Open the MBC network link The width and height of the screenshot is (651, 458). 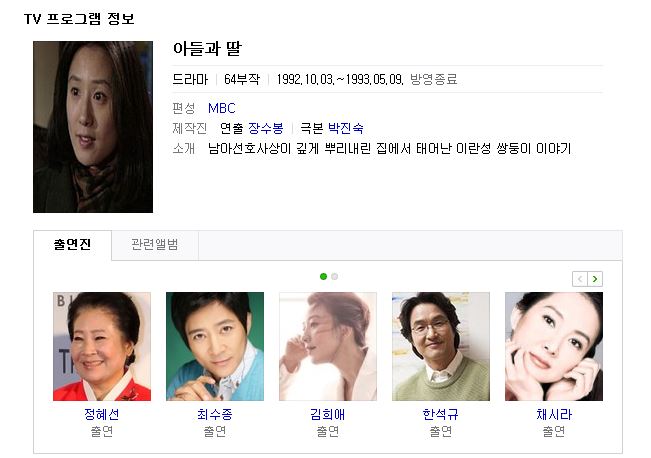pos(222,108)
